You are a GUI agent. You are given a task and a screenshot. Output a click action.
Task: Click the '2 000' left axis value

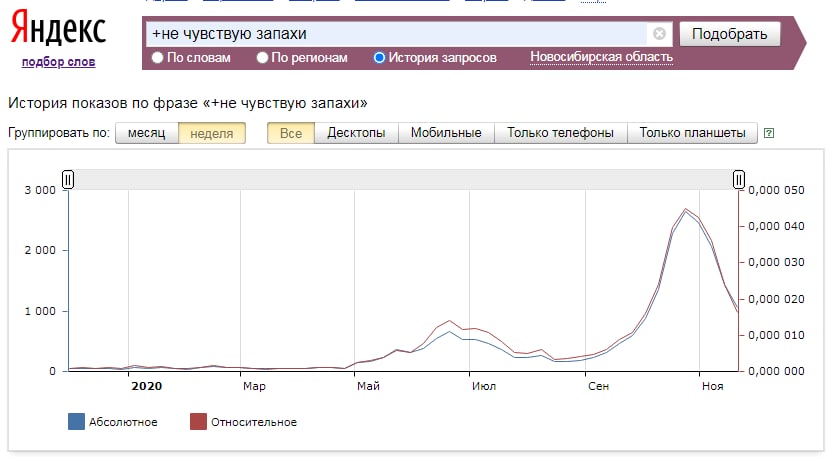point(40,250)
